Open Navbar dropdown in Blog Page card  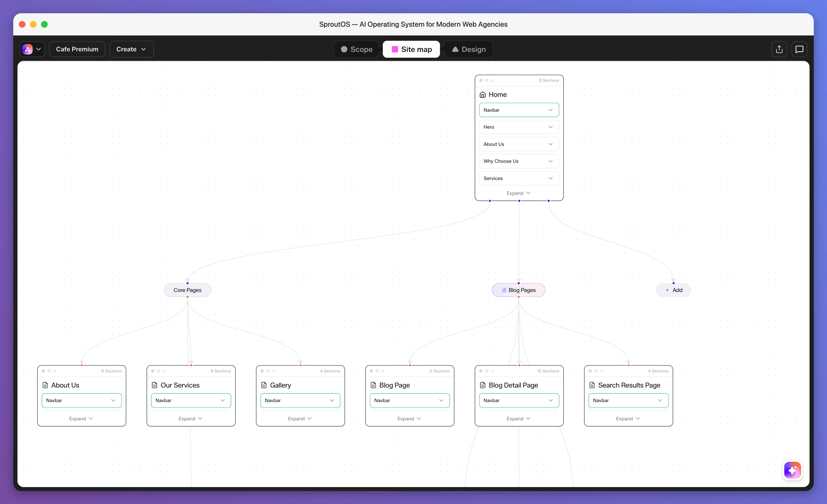(x=410, y=401)
